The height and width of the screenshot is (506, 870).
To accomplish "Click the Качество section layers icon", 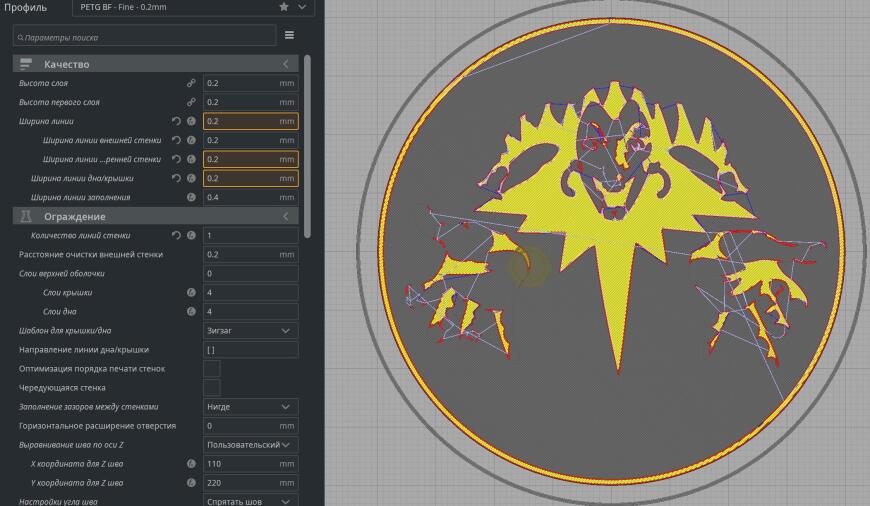I will 26,64.
